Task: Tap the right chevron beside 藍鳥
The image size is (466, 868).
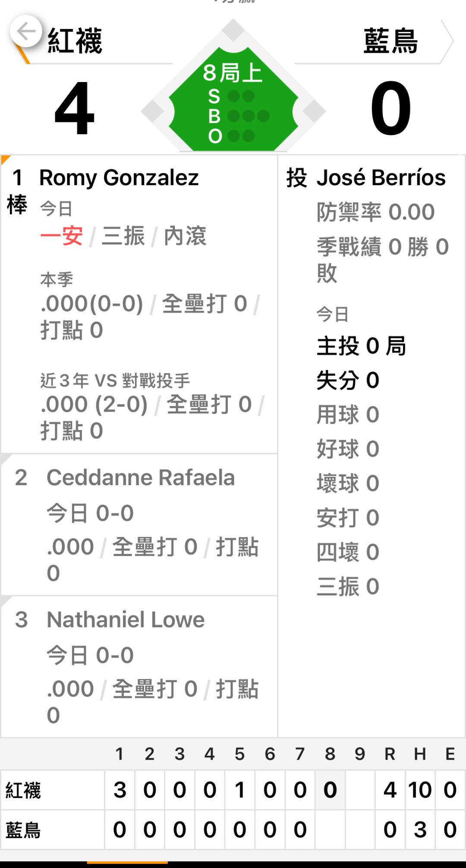Action: click(447, 41)
